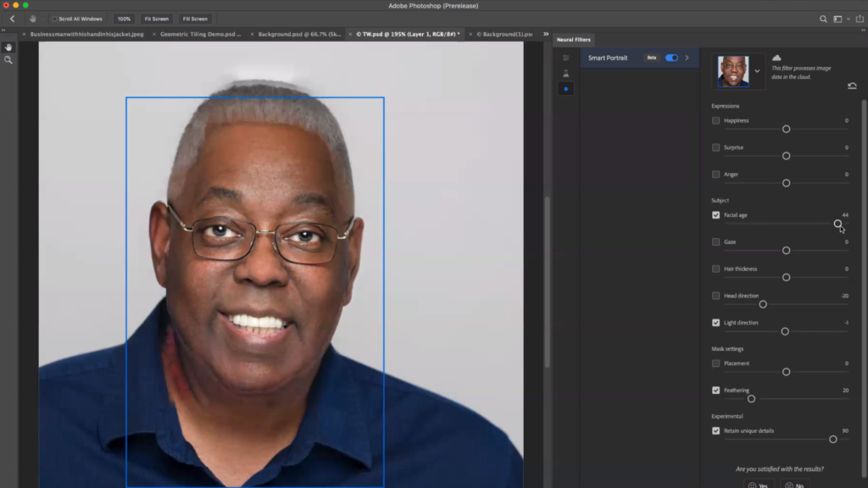Image resolution: width=868 pixels, height=488 pixels.
Task: Click the Fit Screen button
Action: coord(156,19)
